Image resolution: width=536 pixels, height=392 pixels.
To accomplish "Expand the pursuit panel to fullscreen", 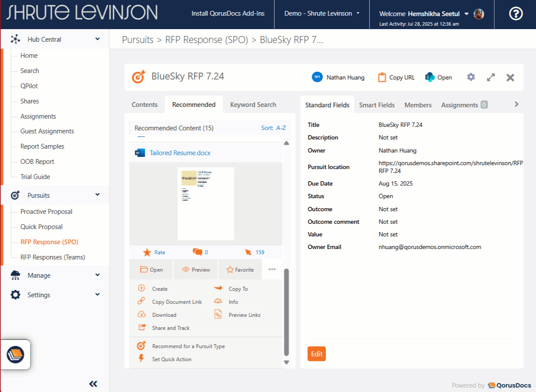I will pos(491,77).
